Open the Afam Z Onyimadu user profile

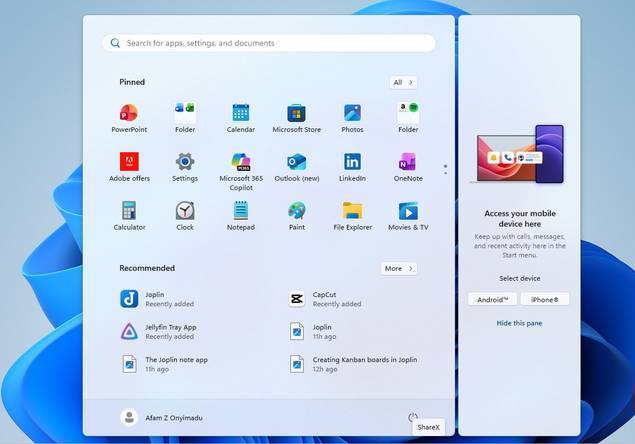(161, 417)
